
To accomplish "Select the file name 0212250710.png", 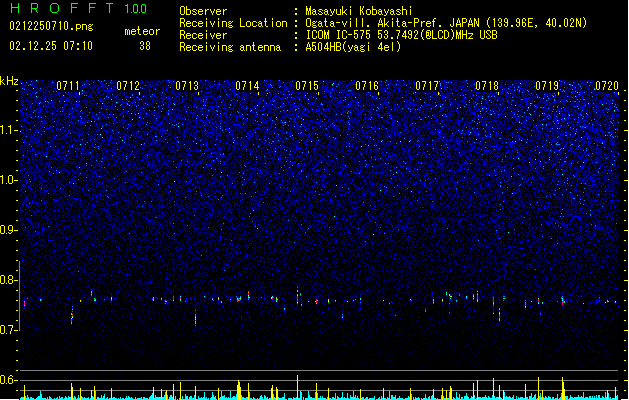I will coord(51,26).
